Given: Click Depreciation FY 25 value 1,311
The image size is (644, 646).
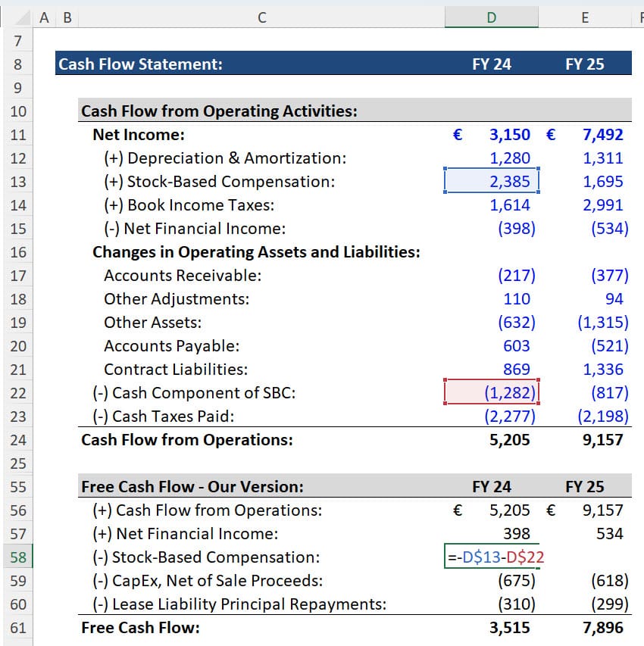Looking at the screenshot, I should point(603,158).
